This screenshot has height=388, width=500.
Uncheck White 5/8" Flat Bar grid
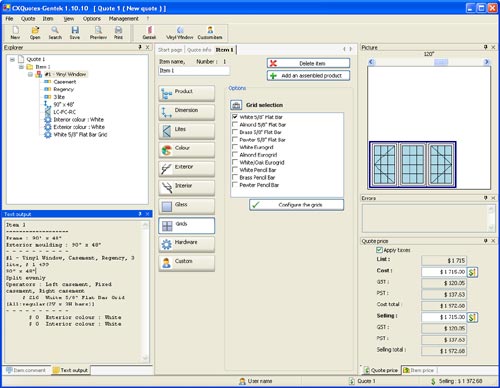[235, 117]
